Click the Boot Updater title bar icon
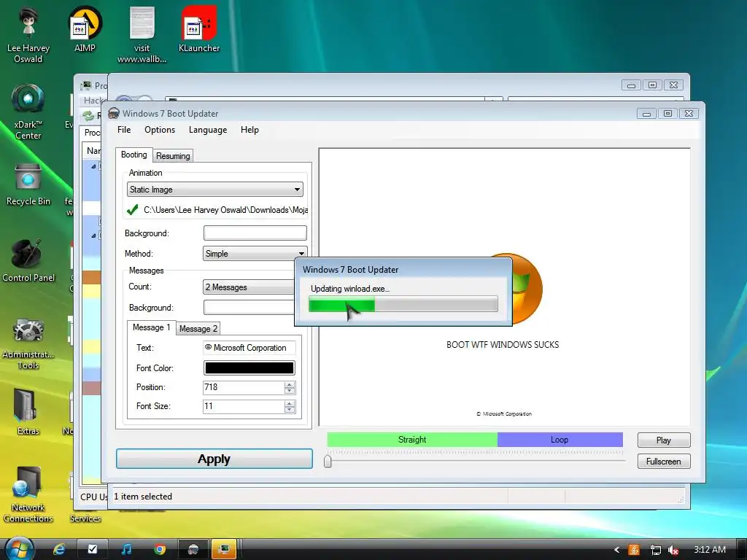 coord(113,113)
